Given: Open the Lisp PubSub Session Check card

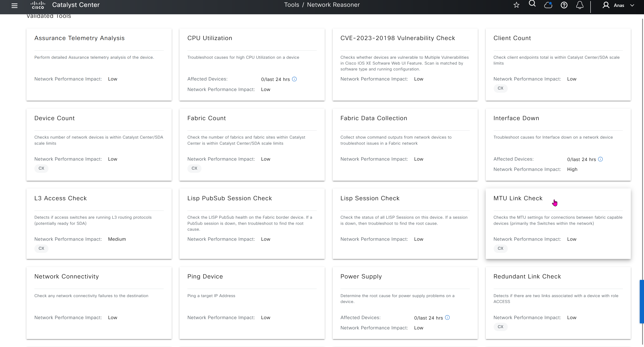Looking at the screenshot, I should pyautogui.click(x=230, y=198).
